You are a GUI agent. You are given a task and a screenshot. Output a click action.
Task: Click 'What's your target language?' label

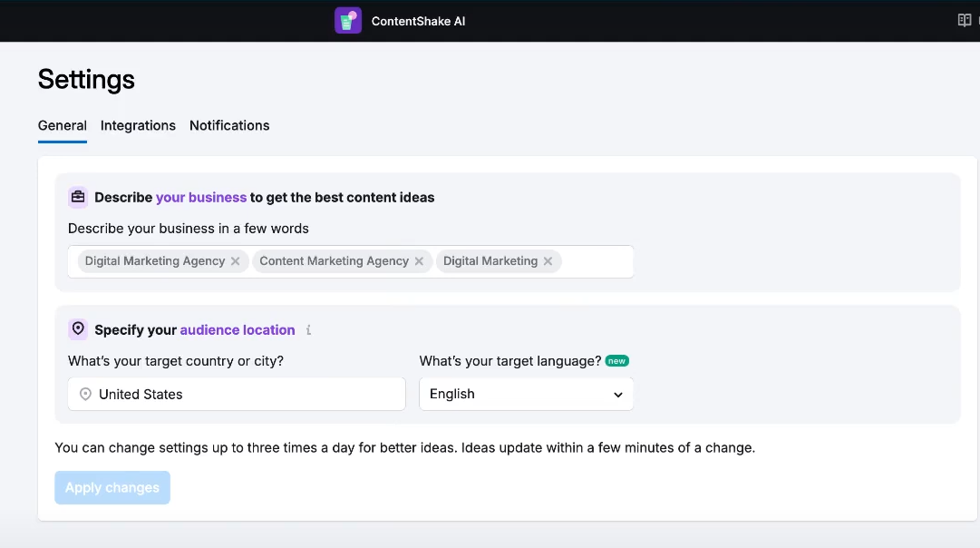click(x=510, y=361)
